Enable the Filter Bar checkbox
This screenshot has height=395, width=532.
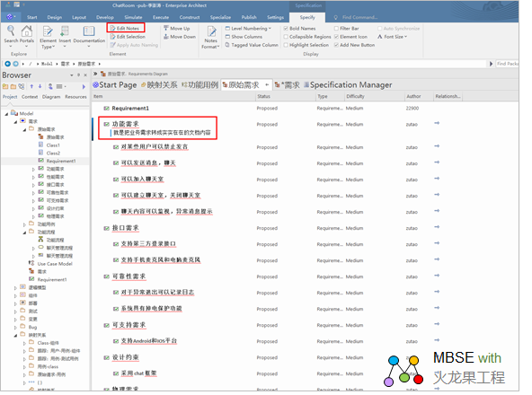pos(336,29)
